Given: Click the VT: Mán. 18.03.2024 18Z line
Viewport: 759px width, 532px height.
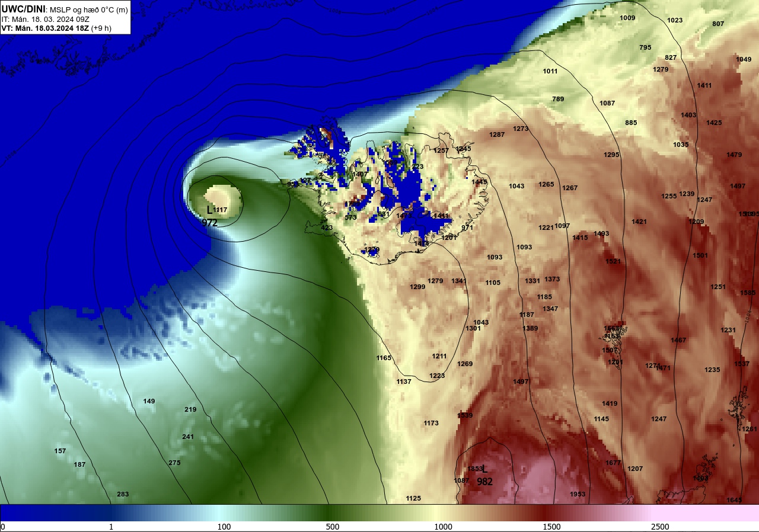Looking at the screenshot, I should 56,28.
